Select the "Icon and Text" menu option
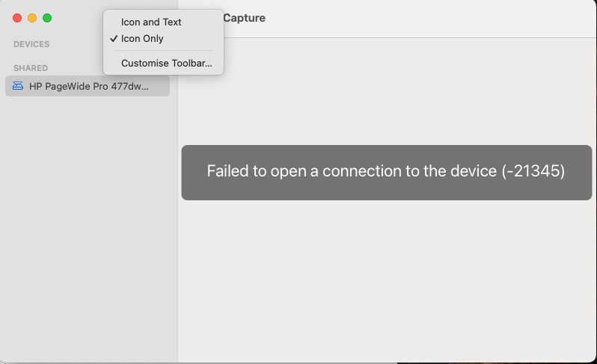Screen dimensions: 597x364 (x=151, y=22)
